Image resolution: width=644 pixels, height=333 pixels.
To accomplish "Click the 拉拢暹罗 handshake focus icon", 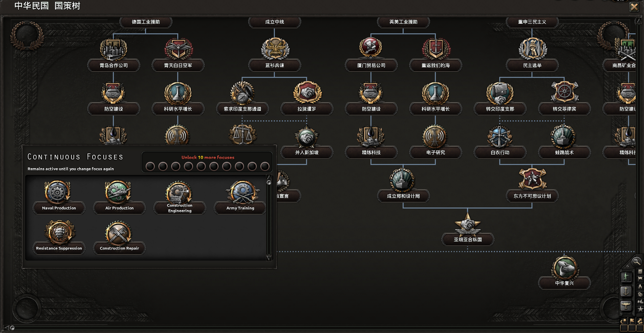I will point(307,92).
